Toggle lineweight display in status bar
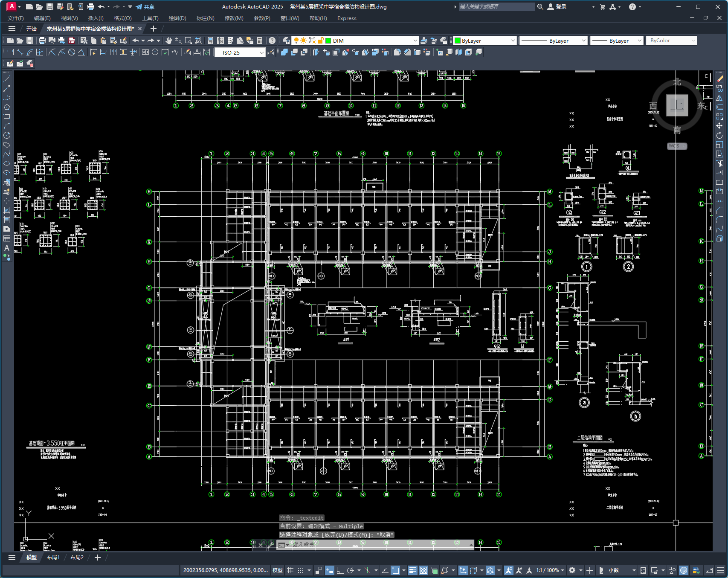Image resolution: width=728 pixels, height=578 pixels. click(x=412, y=570)
